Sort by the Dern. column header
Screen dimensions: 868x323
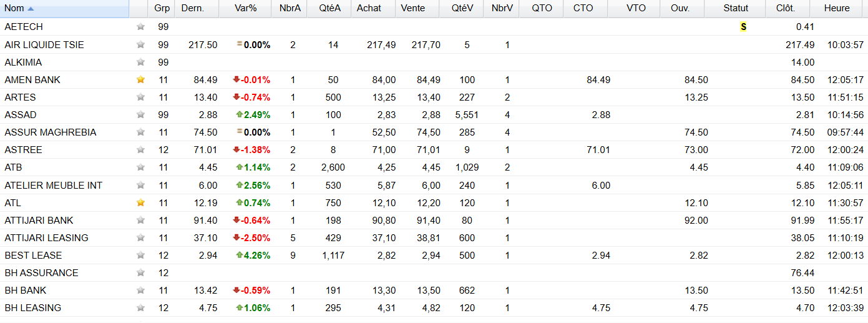tap(192, 8)
